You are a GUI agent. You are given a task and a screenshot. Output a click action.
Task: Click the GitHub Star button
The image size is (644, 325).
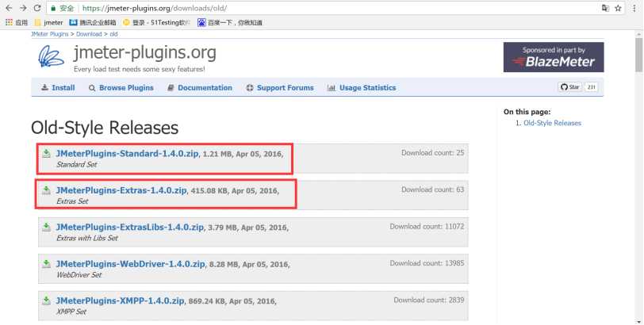click(569, 87)
